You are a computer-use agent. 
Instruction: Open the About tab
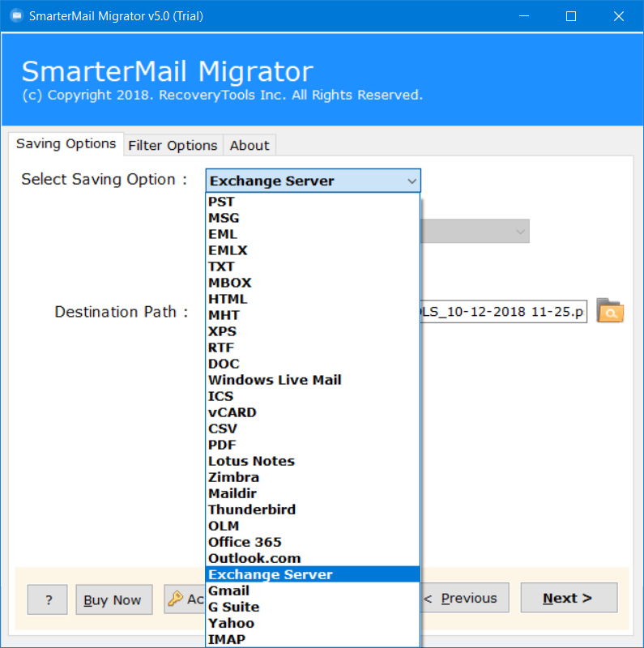point(249,146)
